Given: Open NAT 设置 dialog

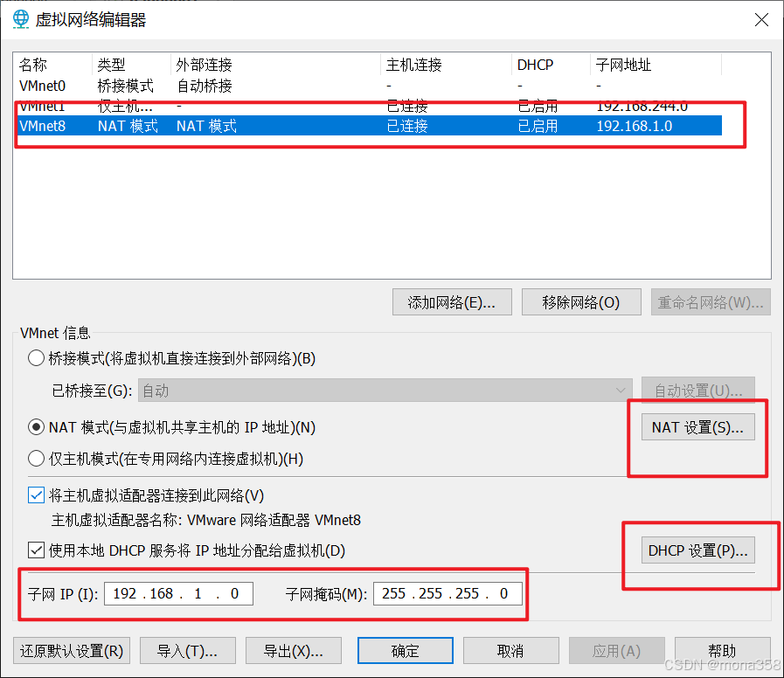Looking at the screenshot, I should (697, 426).
